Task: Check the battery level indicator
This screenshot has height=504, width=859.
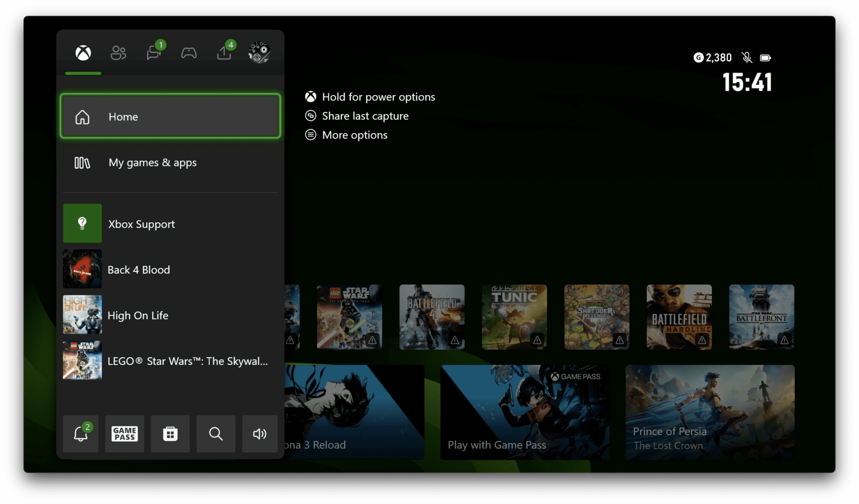Action: point(766,58)
